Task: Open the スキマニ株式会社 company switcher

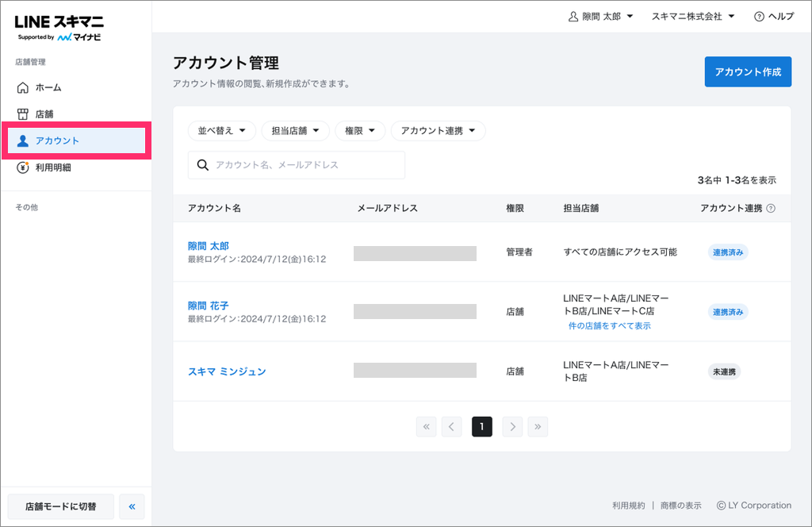Action: (692, 17)
